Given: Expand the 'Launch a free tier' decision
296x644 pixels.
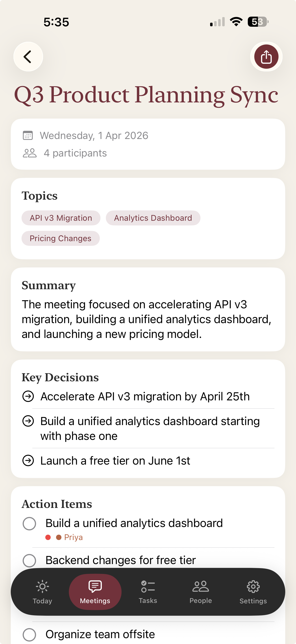Looking at the screenshot, I should pyautogui.click(x=29, y=461).
